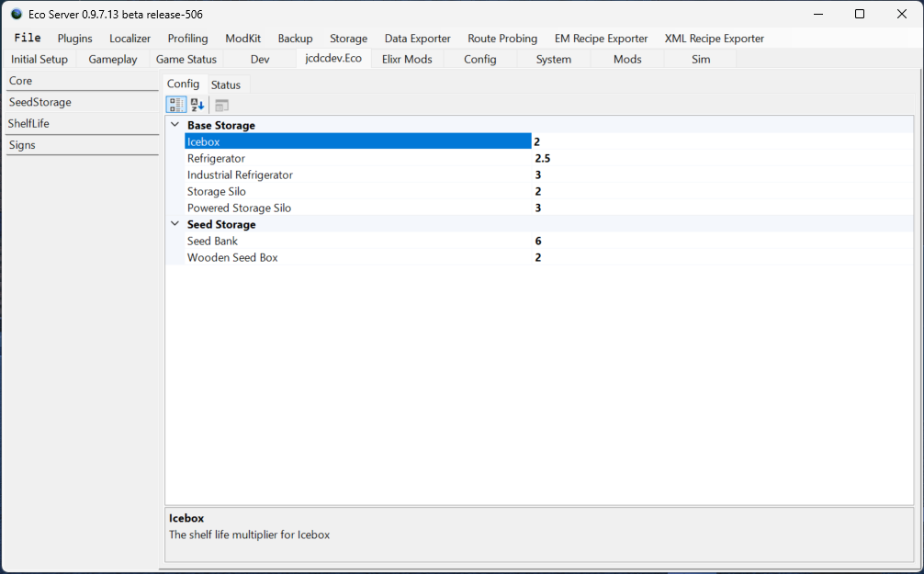The height and width of the screenshot is (574, 924).
Task: Open the EM Recipe Exporter menu
Action: pos(601,39)
